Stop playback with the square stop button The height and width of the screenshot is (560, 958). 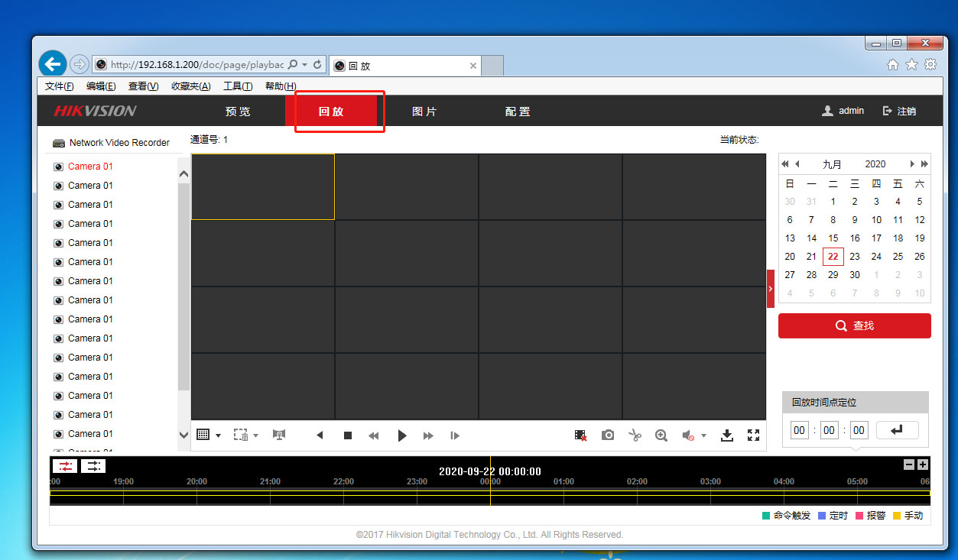[x=348, y=435]
